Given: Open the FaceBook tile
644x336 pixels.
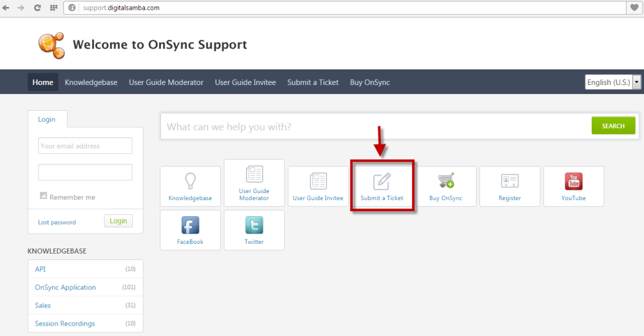Looking at the screenshot, I should pos(190,230).
